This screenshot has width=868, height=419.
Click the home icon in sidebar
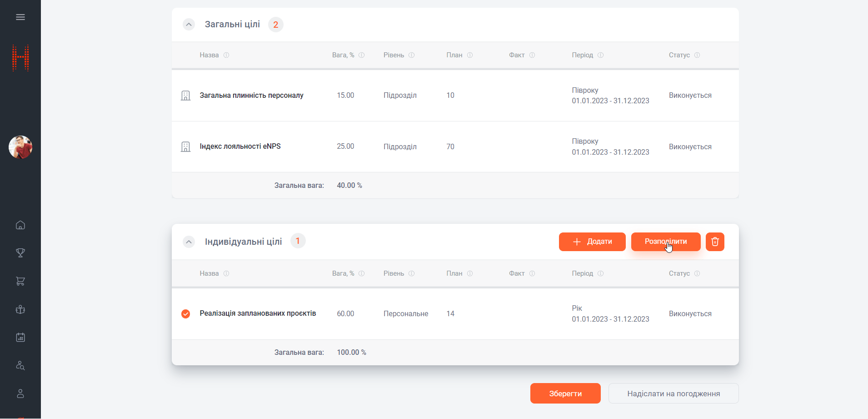click(20, 225)
